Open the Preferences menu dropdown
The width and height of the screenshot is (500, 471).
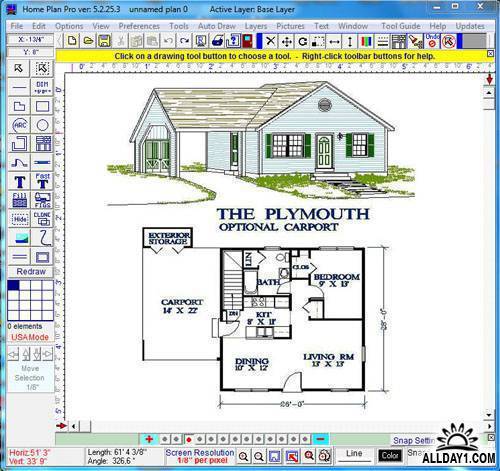(x=139, y=26)
